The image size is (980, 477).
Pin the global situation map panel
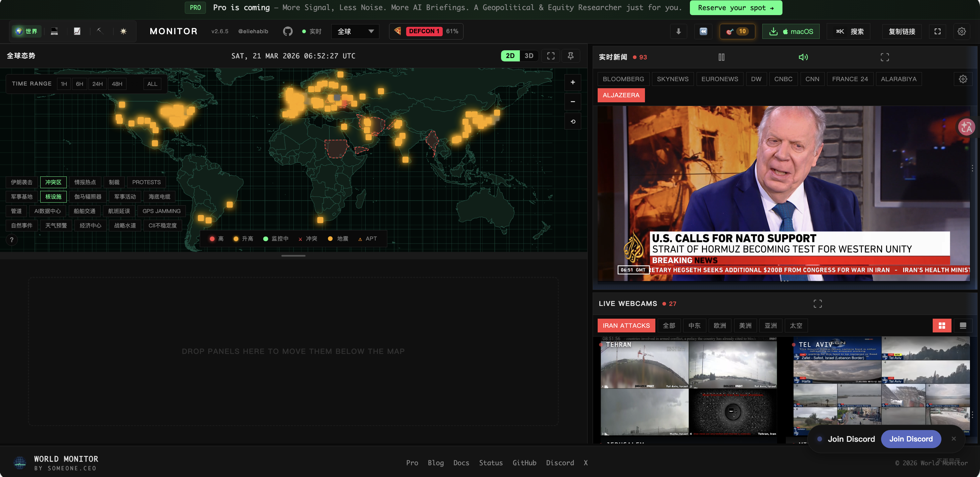pyautogui.click(x=570, y=56)
